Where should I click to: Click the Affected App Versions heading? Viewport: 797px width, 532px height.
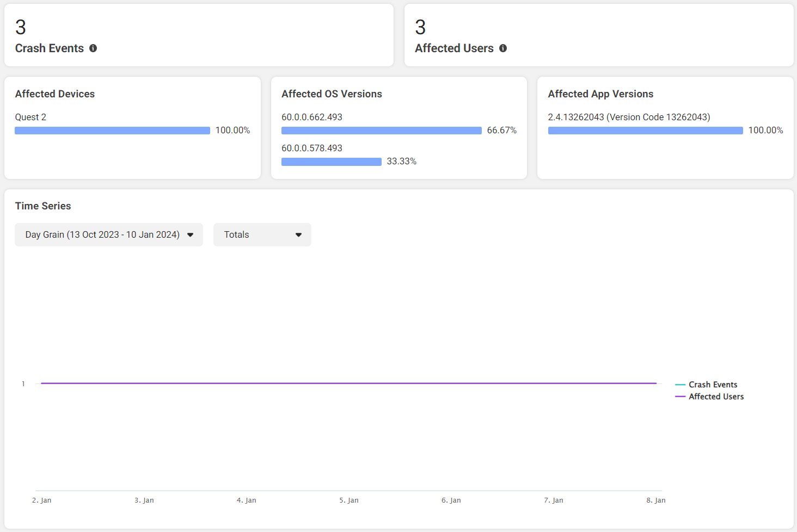click(x=600, y=94)
